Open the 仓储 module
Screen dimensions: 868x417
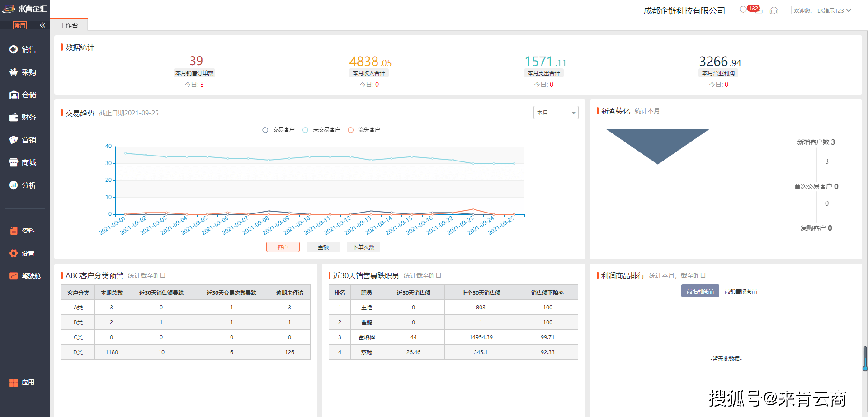pos(24,95)
